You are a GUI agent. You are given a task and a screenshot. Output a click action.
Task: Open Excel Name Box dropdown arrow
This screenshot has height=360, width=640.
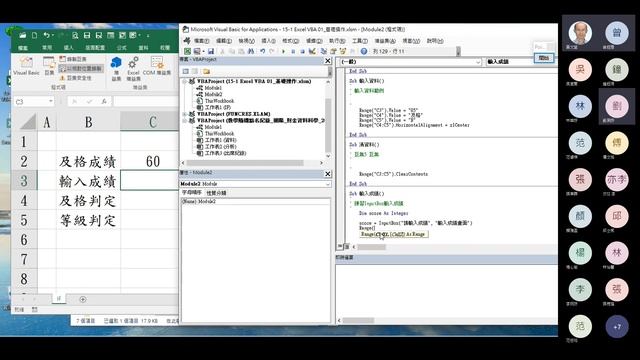(x=51, y=101)
